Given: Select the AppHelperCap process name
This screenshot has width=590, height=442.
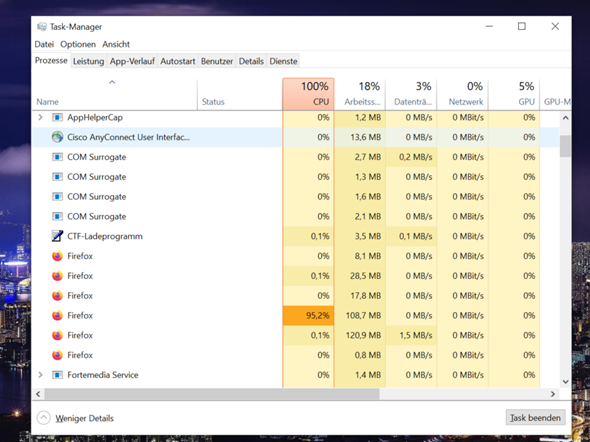Looking at the screenshot, I should tap(95, 117).
